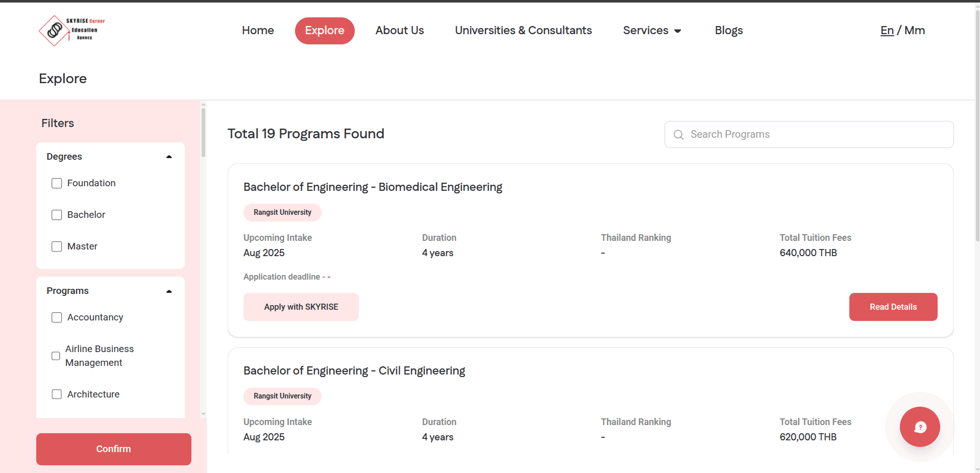Tick the Foundation degree checkbox
Viewport: 980px width, 473px height.
[57, 183]
